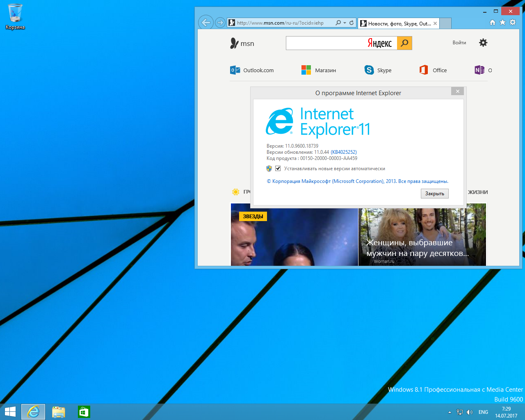
Task: Select the 'Новости, фото, Skype' tab
Action: coord(399,23)
